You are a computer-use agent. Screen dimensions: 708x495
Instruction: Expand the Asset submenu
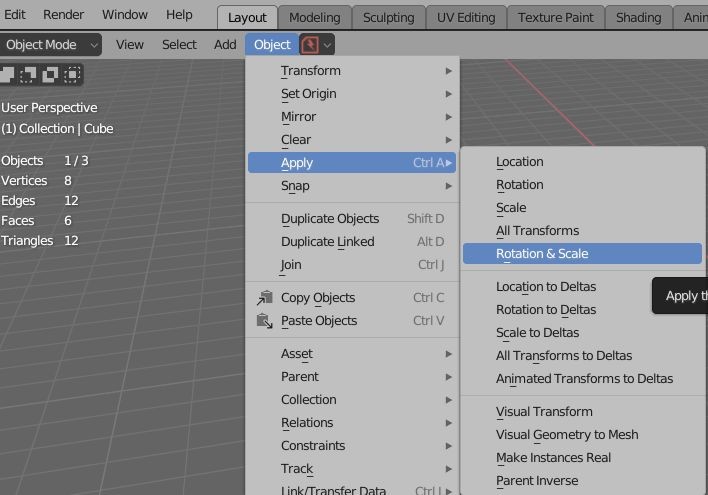point(352,354)
